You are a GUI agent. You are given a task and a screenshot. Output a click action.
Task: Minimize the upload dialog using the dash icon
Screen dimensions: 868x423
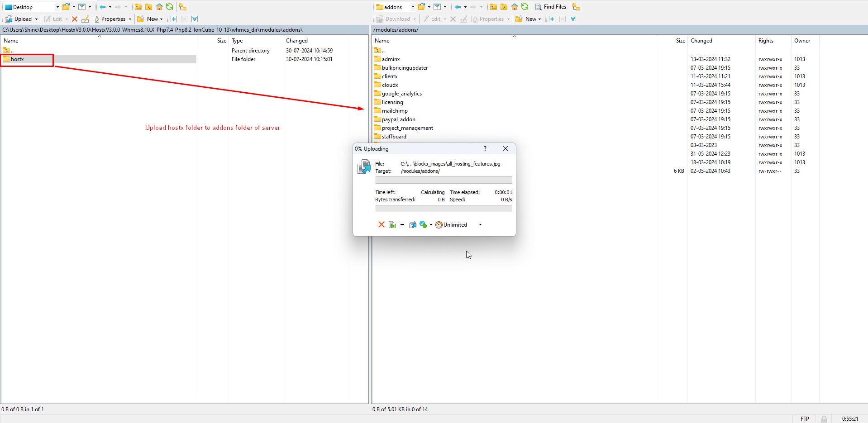pyautogui.click(x=402, y=225)
